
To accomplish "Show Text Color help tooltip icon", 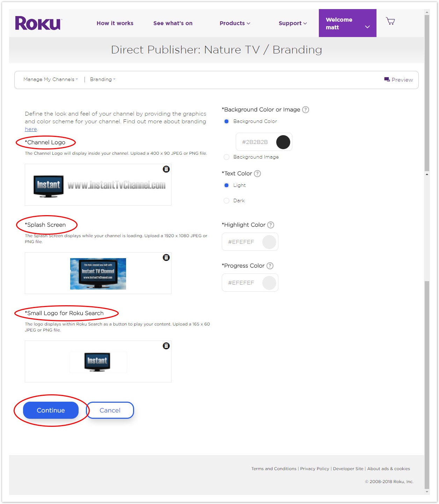I will point(257,174).
